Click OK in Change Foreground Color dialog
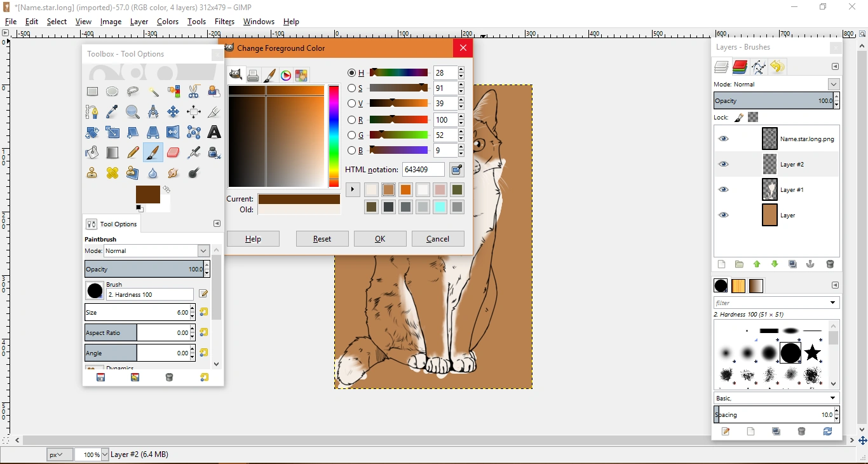This screenshot has width=868, height=464. pyautogui.click(x=380, y=239)
